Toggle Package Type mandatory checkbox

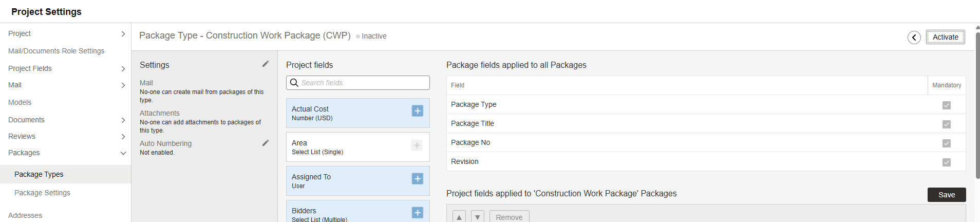947,105
